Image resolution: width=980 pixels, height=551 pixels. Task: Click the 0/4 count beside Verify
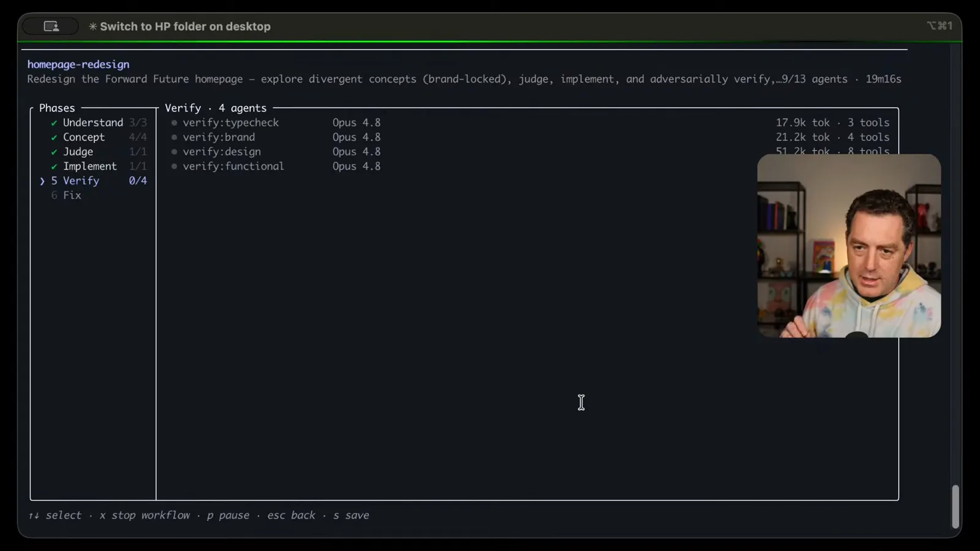coord(138,181)
